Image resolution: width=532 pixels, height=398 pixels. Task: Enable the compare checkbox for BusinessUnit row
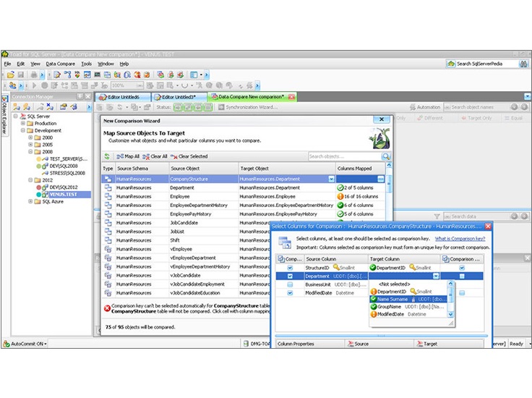(x=290, y=284)
